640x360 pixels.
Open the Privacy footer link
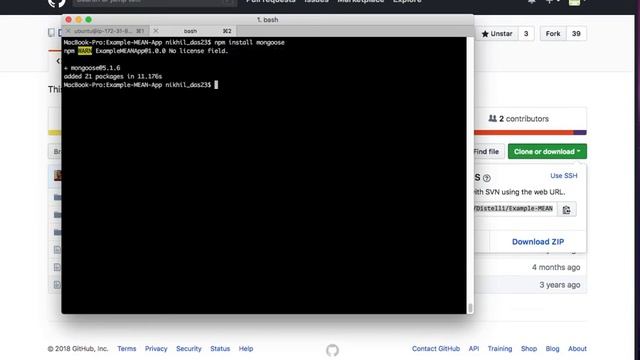(x=156, y=349)
